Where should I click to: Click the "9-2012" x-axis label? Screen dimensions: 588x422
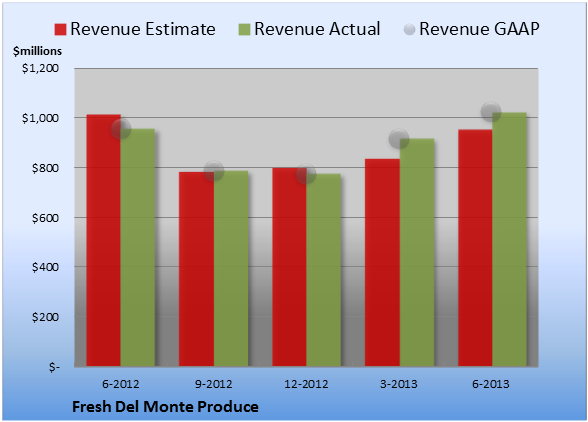[x=214, y=384]
